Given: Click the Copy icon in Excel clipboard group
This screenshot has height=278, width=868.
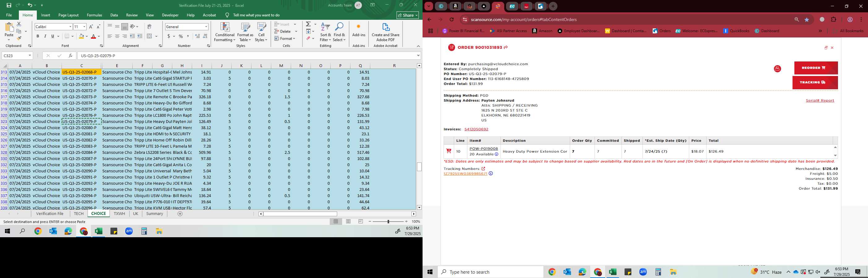Looking at the screenshot, I should click(x=19, y=31).
